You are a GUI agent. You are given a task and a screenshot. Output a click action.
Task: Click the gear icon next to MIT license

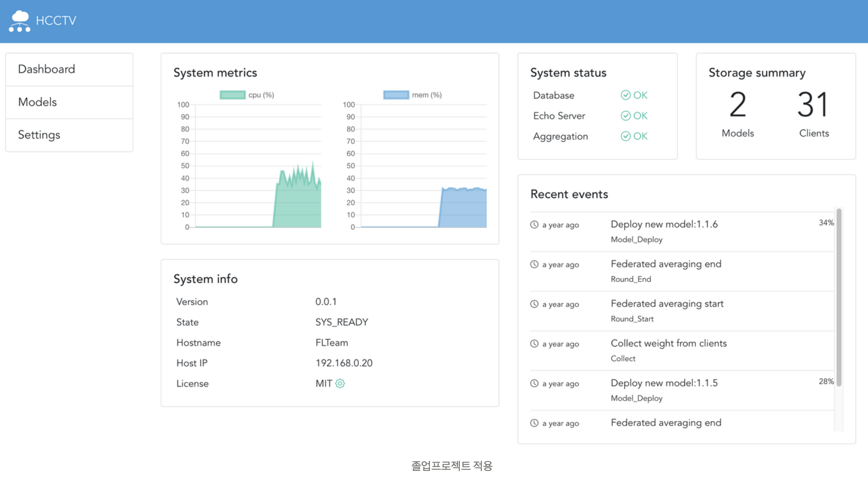[340, 383]
